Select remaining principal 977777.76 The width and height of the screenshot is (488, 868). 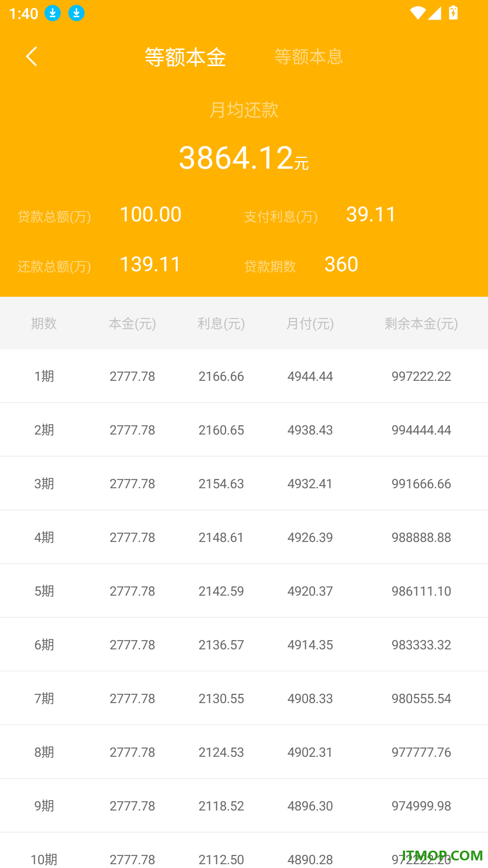(421, 752)
